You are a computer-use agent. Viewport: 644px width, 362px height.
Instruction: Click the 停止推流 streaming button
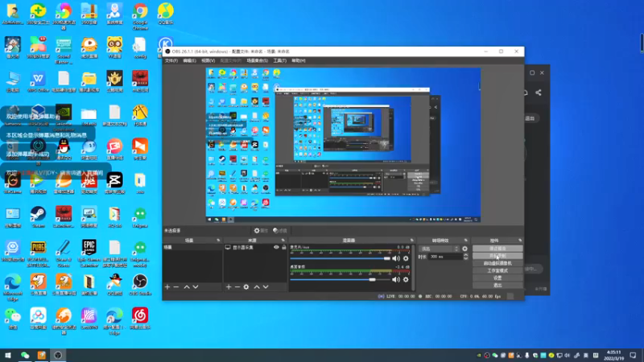pos(497,249)
